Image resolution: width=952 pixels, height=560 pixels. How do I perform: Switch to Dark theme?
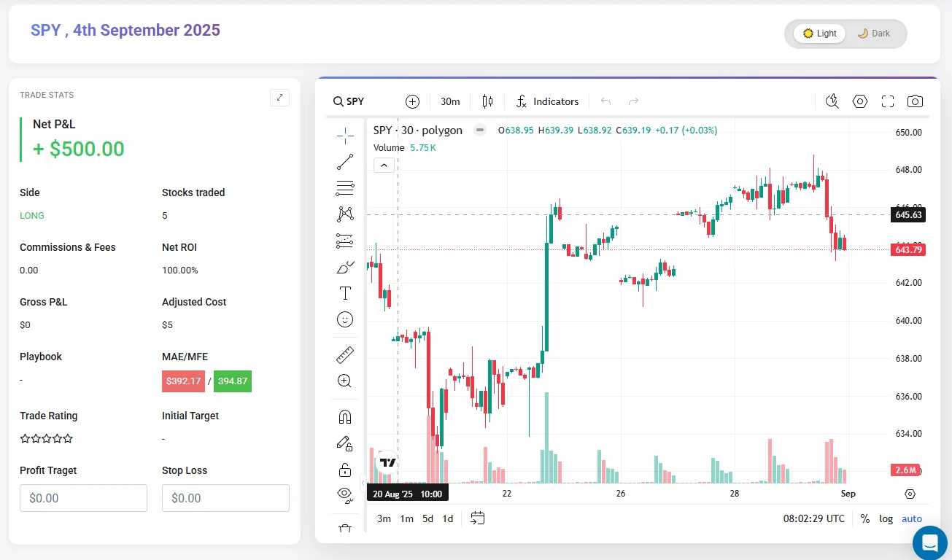[873, 34]
